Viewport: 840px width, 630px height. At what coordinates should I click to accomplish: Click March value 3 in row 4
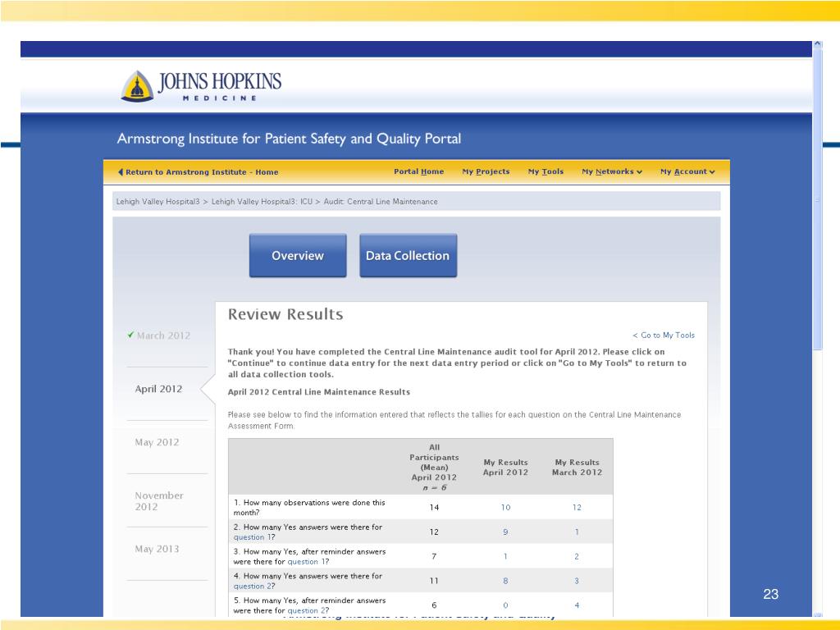[x=577, y=581]
